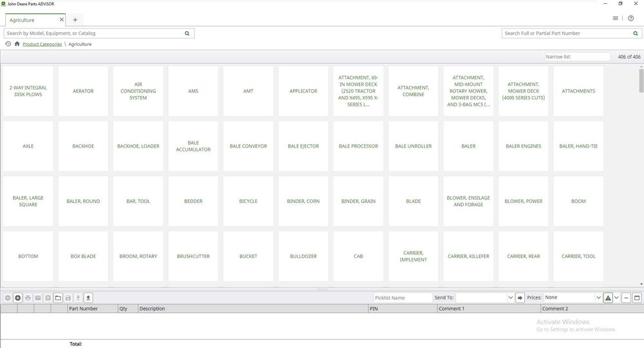Click the PIN column header

pos(403,309)
